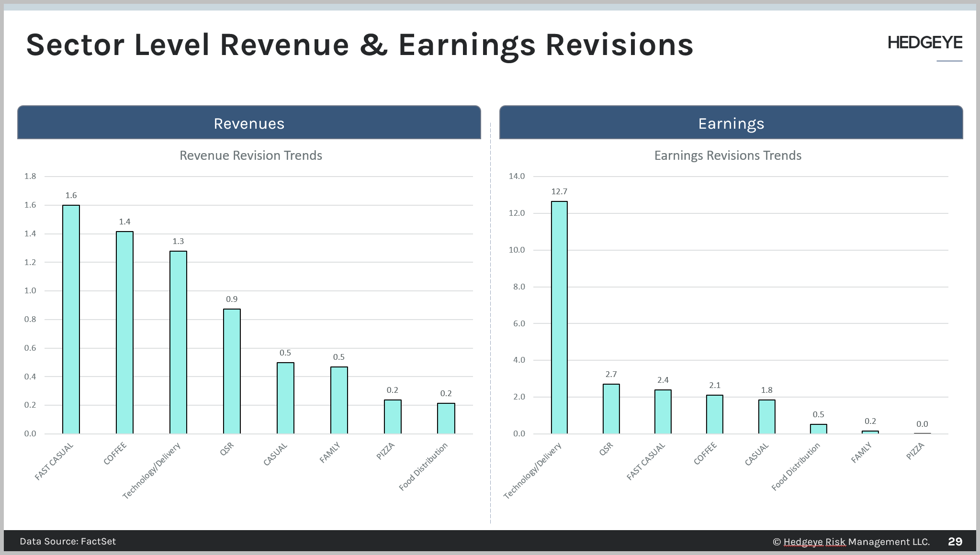Select the Earnings Revisions Trends chart title

728,155
